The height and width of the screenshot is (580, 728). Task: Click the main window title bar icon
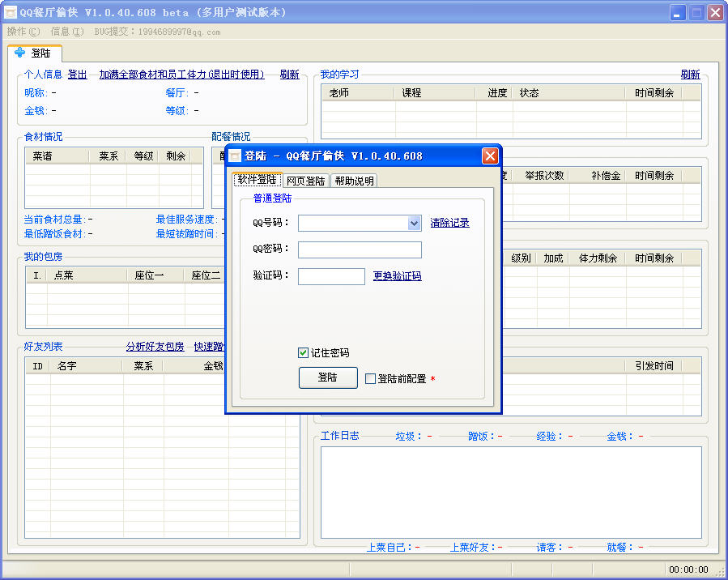[11, 13]
